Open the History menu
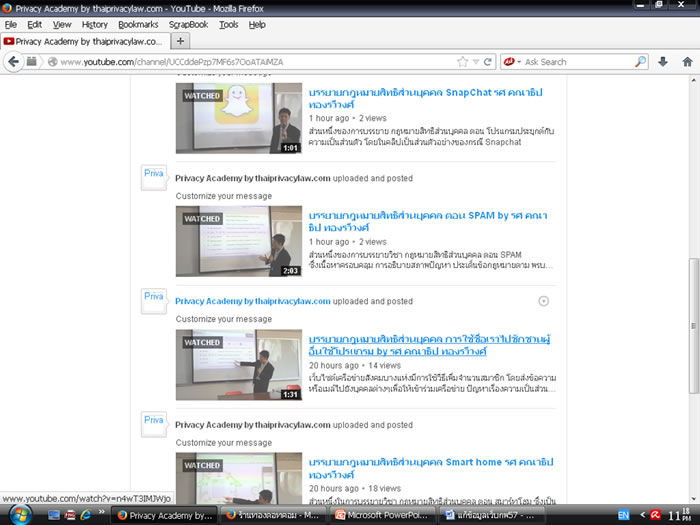Image resolution: width=700 pixels, height=525 pixels. 95,25
